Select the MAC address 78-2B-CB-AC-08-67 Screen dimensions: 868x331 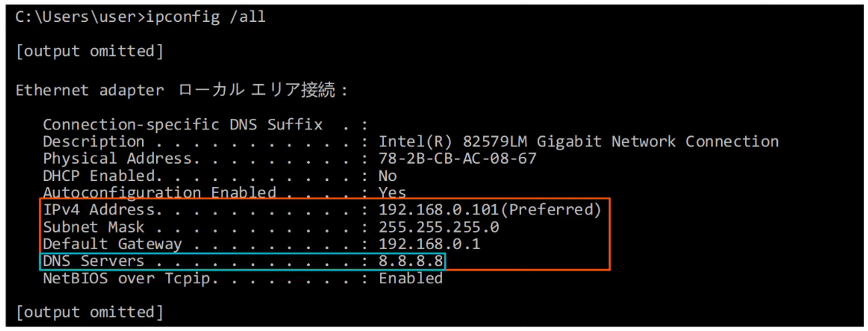point(457,159)
